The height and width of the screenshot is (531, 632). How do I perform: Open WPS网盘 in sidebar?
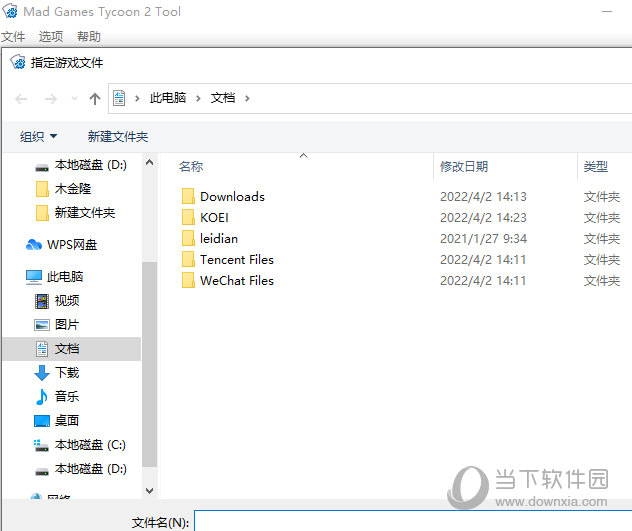62,245
